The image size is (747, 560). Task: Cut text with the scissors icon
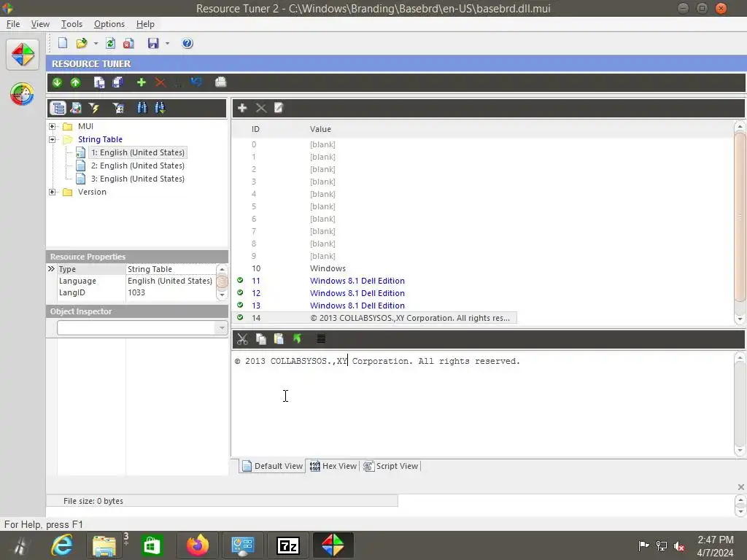[x=242, y=339]
